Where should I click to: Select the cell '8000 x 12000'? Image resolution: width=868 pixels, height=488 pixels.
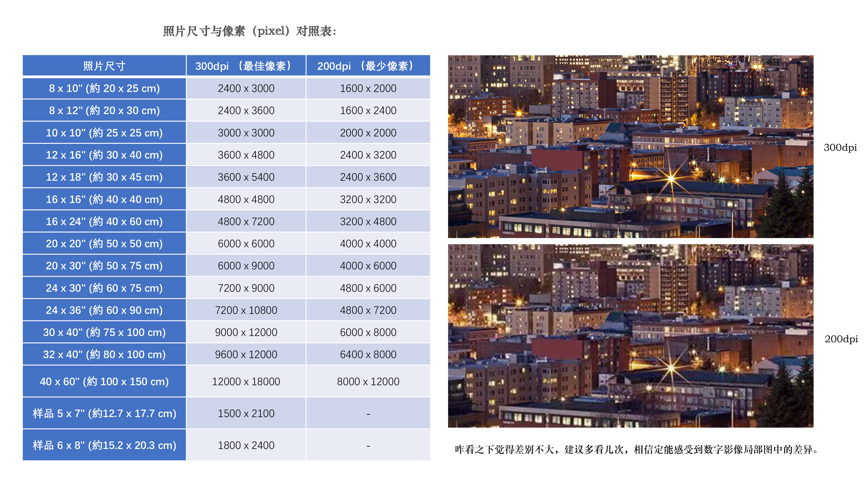pyautogui.click(x=368, y=382)
